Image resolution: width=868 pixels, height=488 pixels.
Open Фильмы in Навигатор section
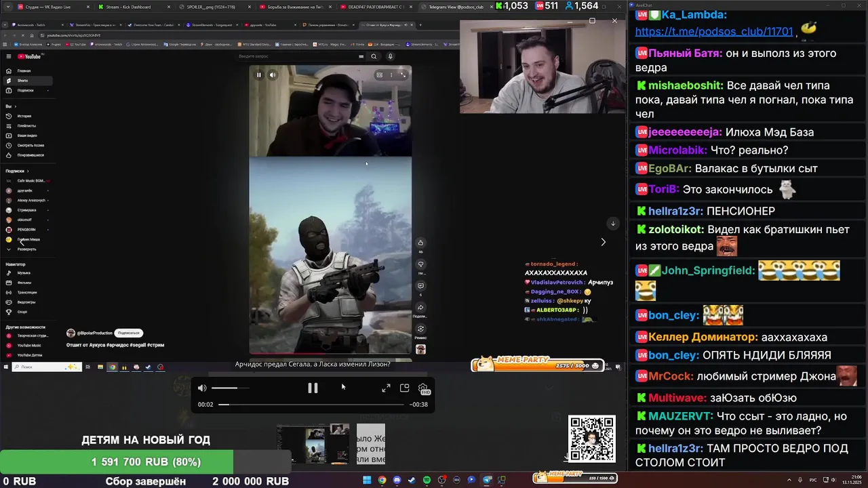coord(27,283)
